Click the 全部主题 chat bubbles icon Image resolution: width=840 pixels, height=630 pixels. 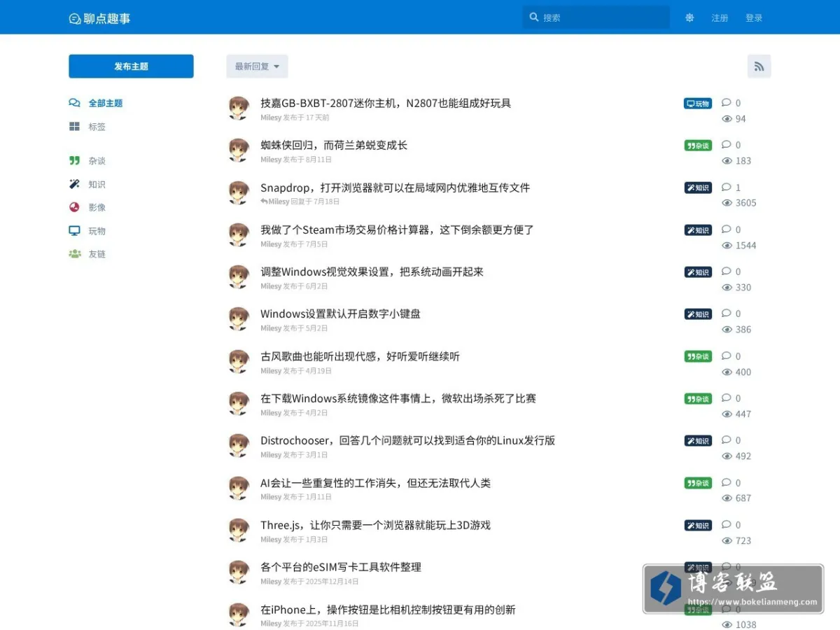click(x=74, y=103)
